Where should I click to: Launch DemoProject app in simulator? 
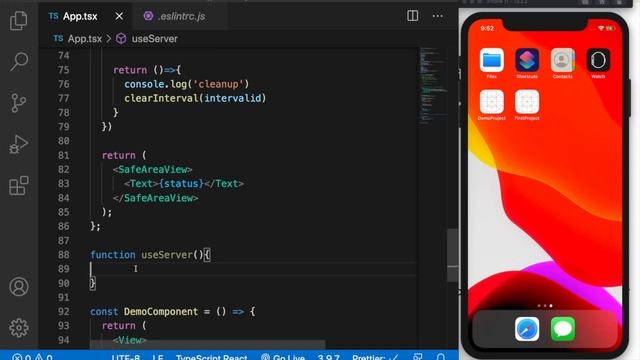pos(491,102)
